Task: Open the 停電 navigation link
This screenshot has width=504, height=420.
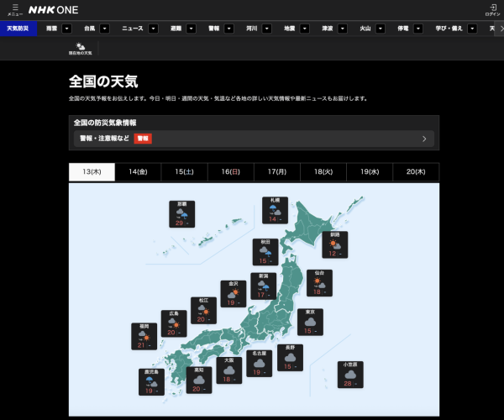Action: coord(403,29)
